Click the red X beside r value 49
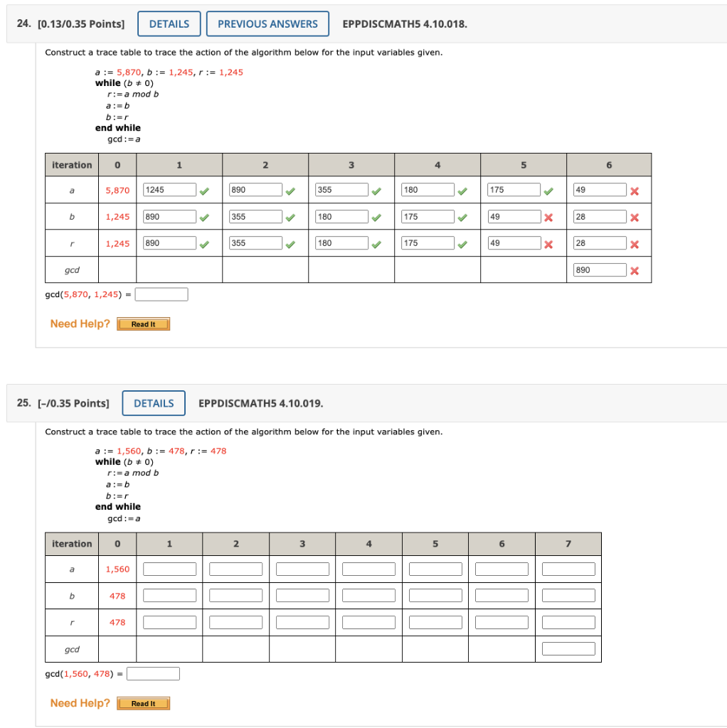The width and height of the screenshot is (727, 728). 549,242
